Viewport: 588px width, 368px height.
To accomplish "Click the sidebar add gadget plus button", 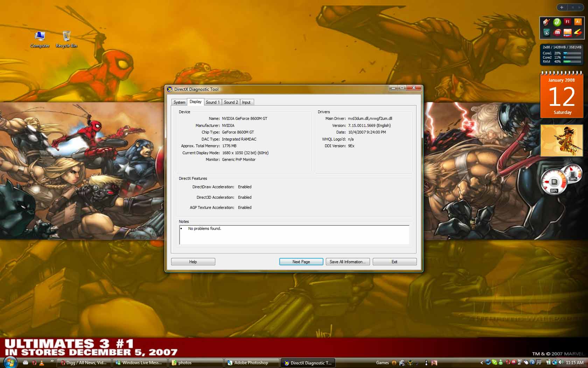I will (561, 7).
